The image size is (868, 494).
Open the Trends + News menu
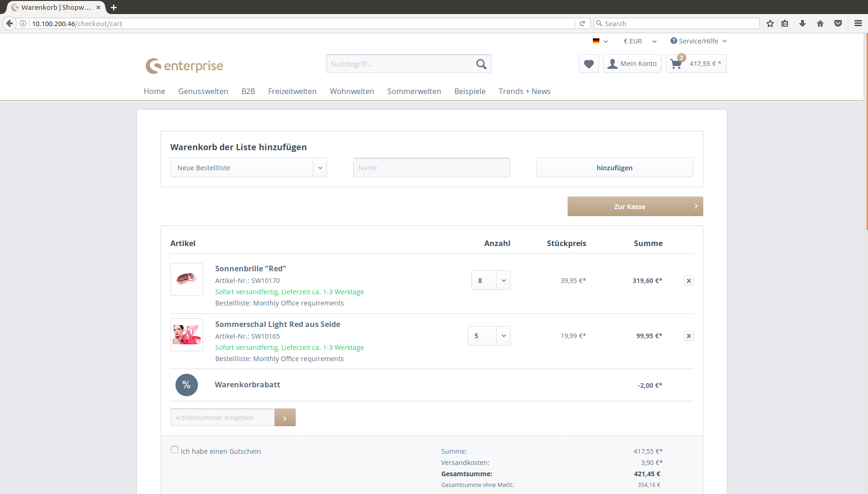pos(524,91)
